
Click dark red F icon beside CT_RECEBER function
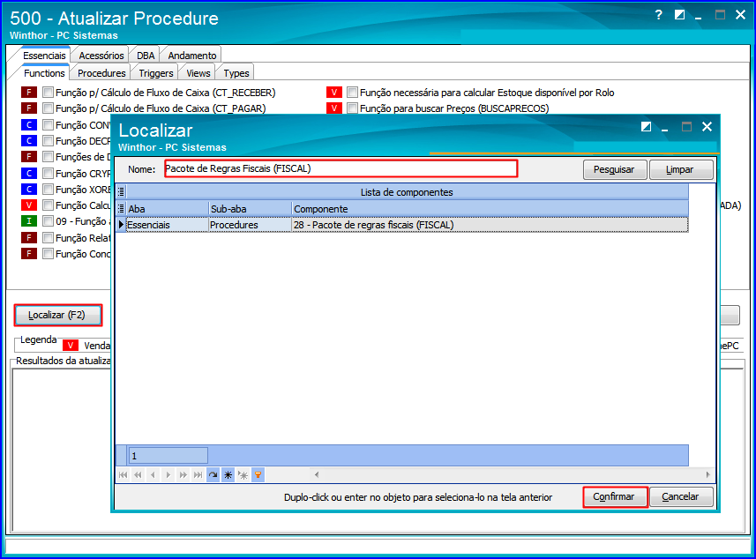[x=29, y=92]
